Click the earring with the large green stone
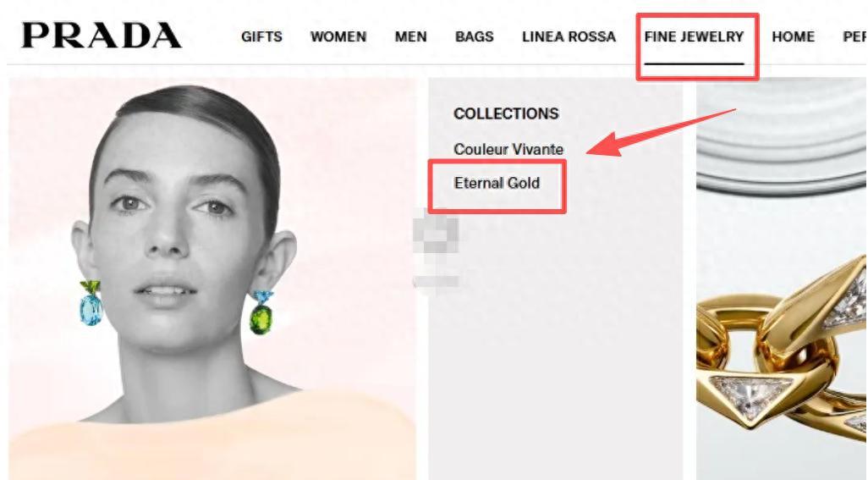 point(261,312)
